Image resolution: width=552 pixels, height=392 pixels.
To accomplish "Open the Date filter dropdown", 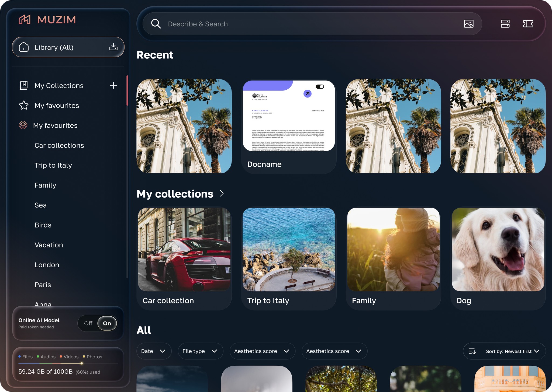I will (154, 351).
